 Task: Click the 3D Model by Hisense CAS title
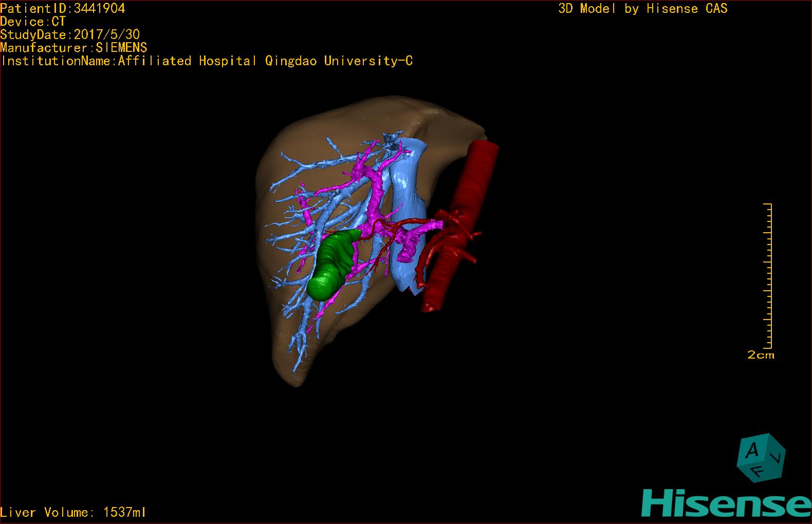[x=642, y=9]
